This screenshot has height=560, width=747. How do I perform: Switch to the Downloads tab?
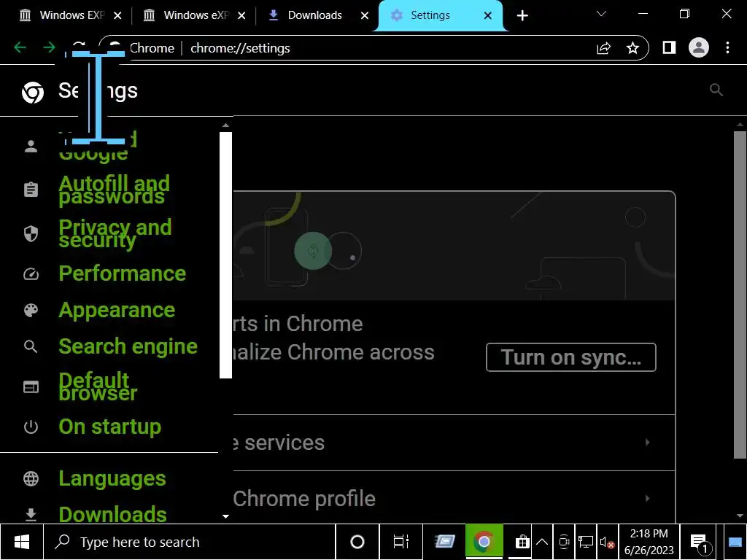314,15
